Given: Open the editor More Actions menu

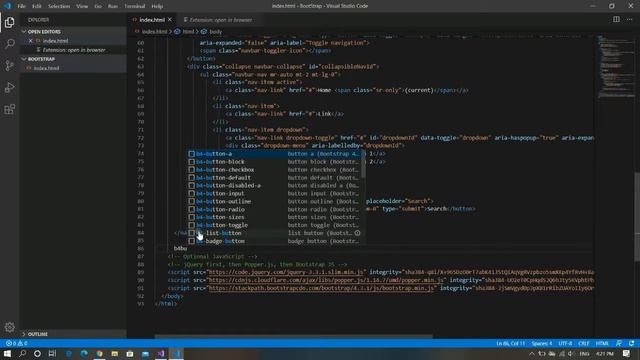Looking at the screenshot, I should coord(629,19).
